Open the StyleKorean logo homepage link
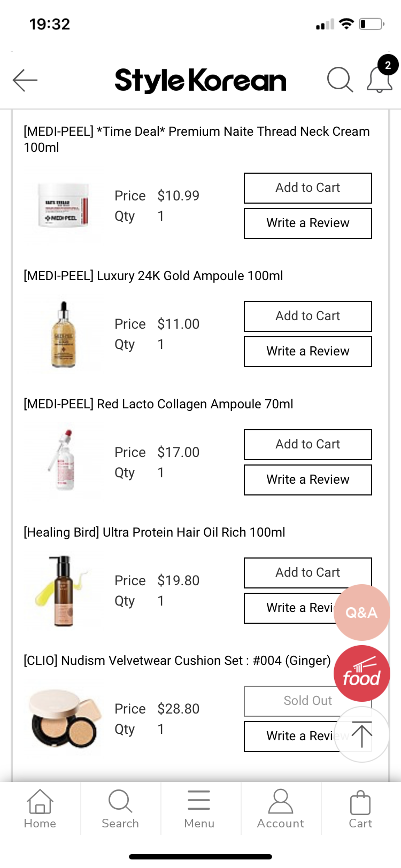Image resolution: width=401 pixels, height=868 pixels. tap(200, 80)
